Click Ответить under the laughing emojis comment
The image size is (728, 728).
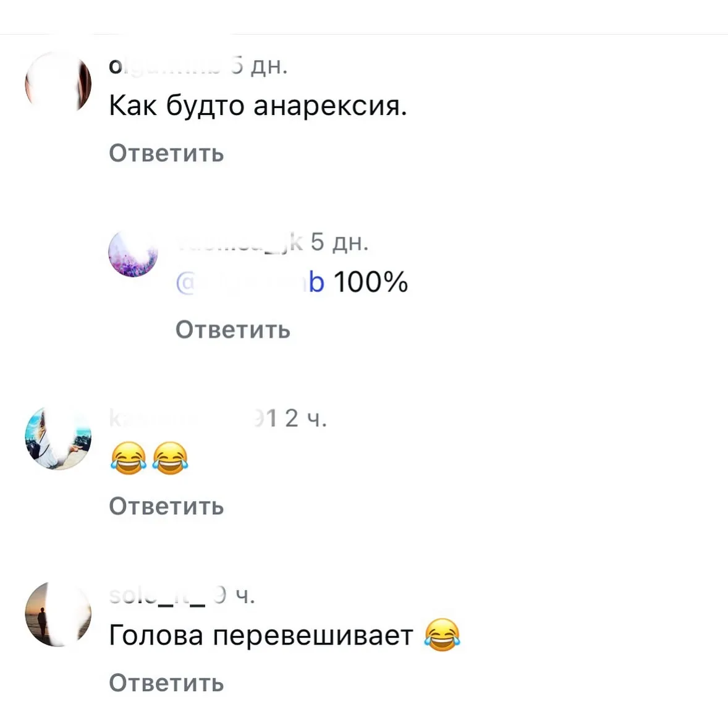[x=166, y=506]
